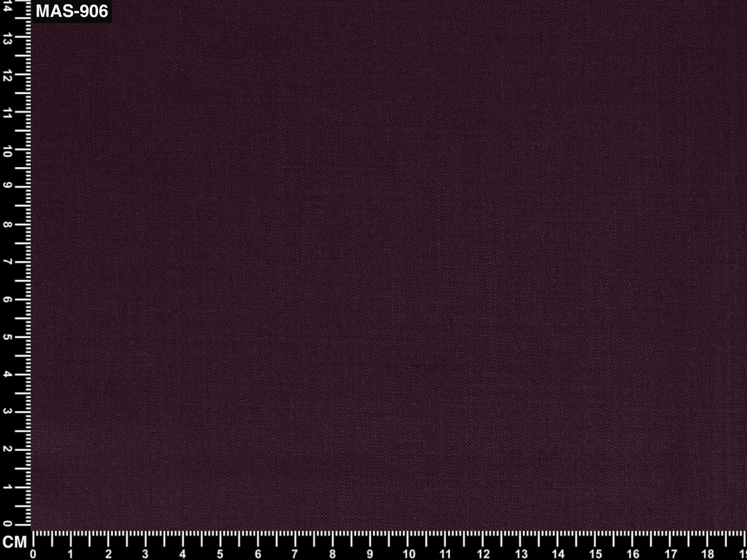This screenshot has width=747, height=560.
Task: Click the 5 mark on vertical ruler
Action: click(7, 336)
